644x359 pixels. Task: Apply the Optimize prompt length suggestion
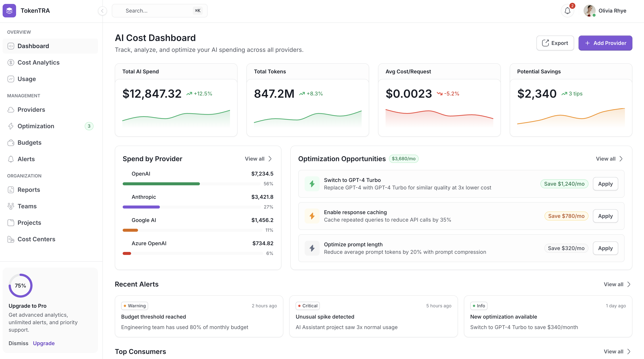coord(605,248)
